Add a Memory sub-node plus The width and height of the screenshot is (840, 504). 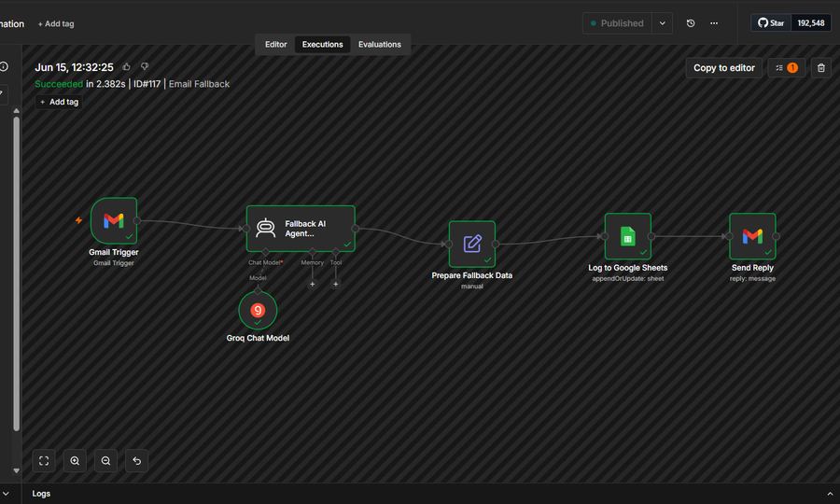pyautogui.click(x=313, y=285)
